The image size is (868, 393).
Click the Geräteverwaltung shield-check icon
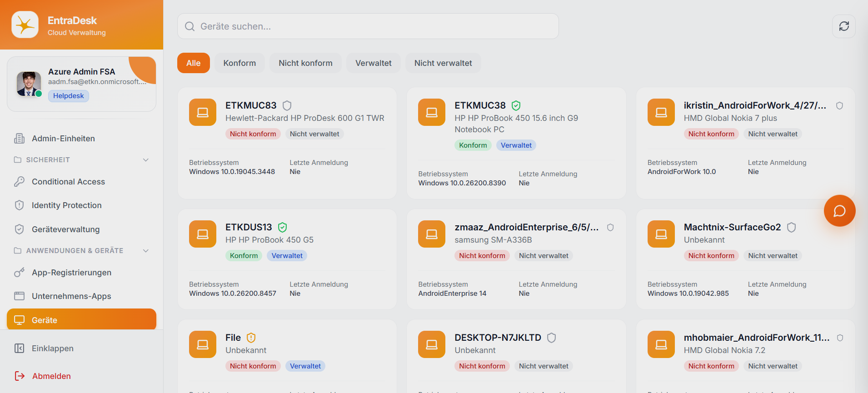coord(19,229)
